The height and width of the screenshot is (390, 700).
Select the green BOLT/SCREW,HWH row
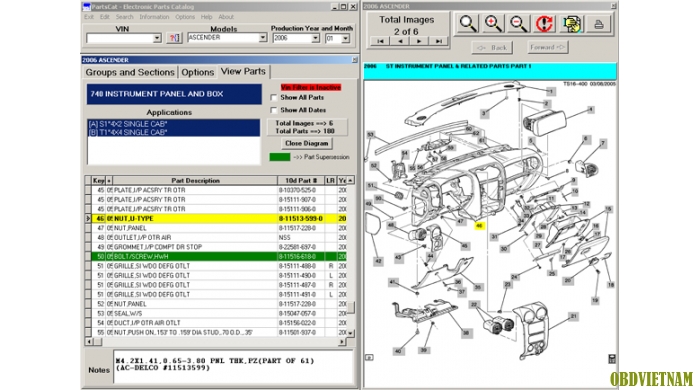pyautogui.click(x=219, y=257)
